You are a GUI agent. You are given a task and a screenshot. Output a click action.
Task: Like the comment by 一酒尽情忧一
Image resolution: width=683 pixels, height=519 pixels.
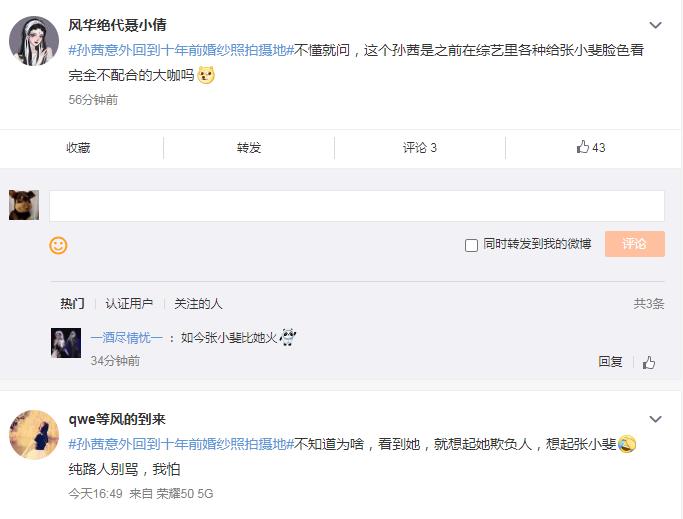click(649, 362)
